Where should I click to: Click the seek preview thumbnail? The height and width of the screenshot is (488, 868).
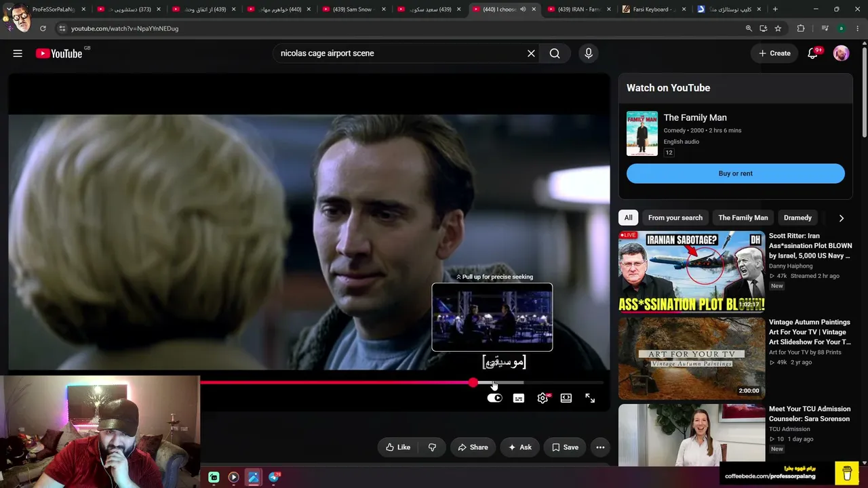[x=492, y=317]
